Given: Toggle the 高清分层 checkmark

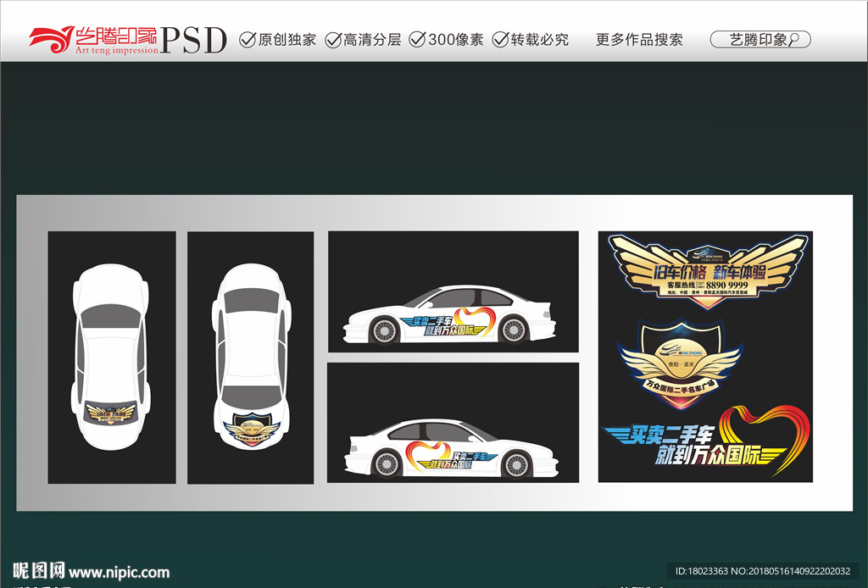Looking at the screenshot, I should click(333, 40).
